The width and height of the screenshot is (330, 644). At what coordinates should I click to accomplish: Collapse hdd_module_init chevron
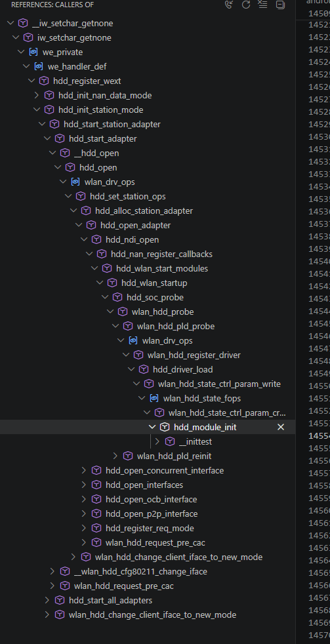pyautogui.click(x=152, y=427)
